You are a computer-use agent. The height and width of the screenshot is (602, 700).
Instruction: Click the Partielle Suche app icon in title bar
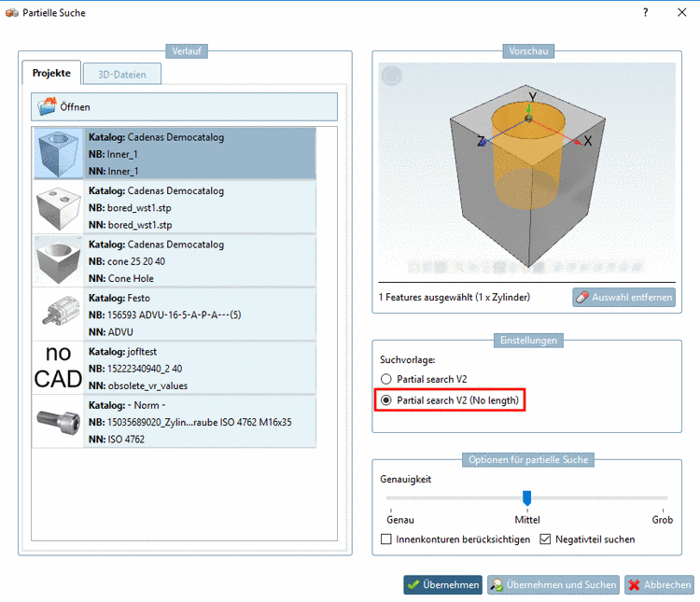coord(11,13)
